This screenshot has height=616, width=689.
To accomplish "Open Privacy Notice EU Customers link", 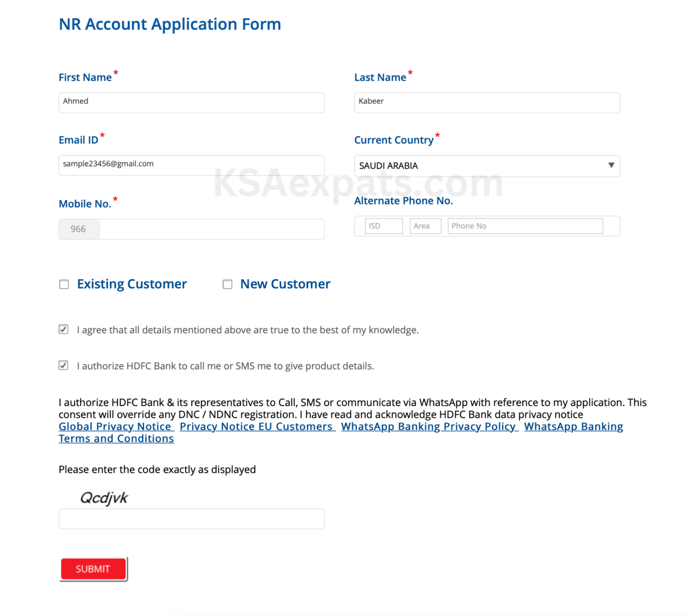I will click(256, 426).
